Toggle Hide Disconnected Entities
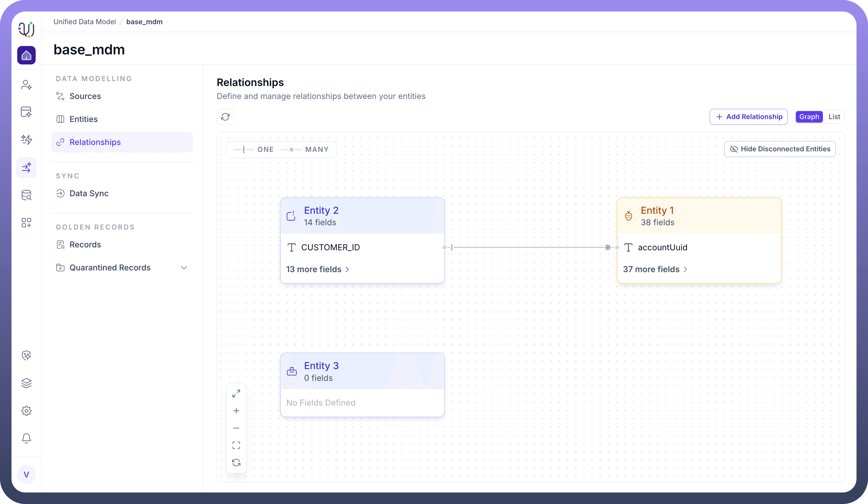This screenshot has width=868, height=504. [780, 149]
